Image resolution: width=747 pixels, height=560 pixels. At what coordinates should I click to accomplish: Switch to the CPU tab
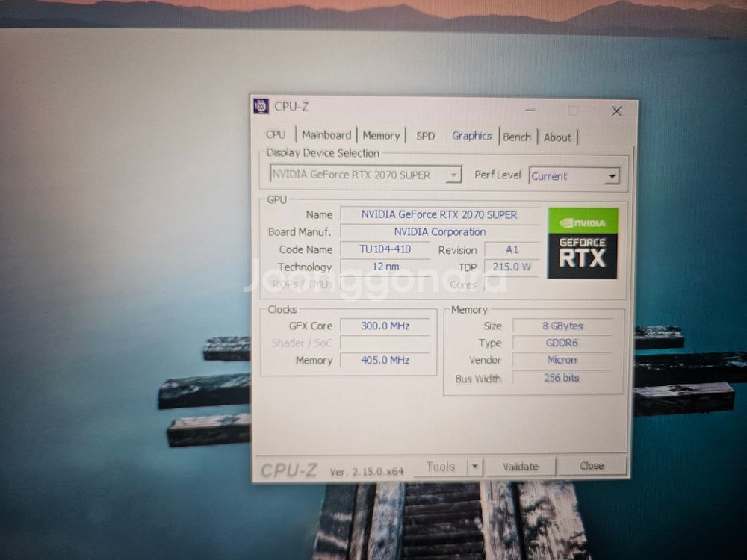tap(276, 134)
